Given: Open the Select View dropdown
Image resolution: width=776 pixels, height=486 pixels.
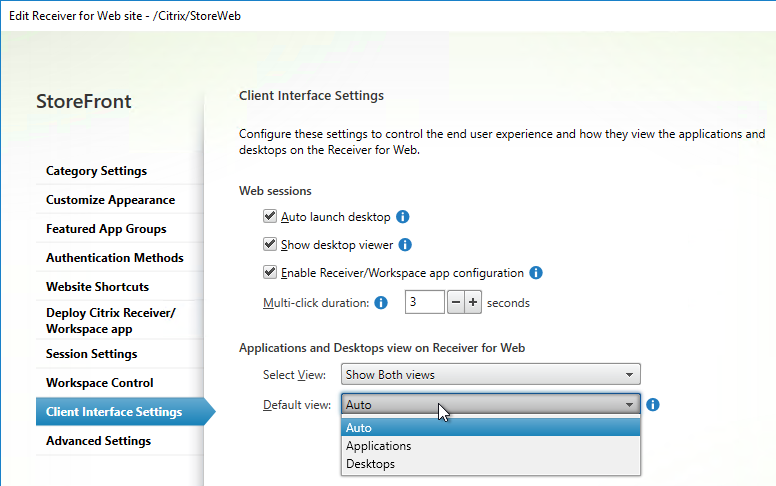Looking at the screenshot, I should (x=490, y=375).
